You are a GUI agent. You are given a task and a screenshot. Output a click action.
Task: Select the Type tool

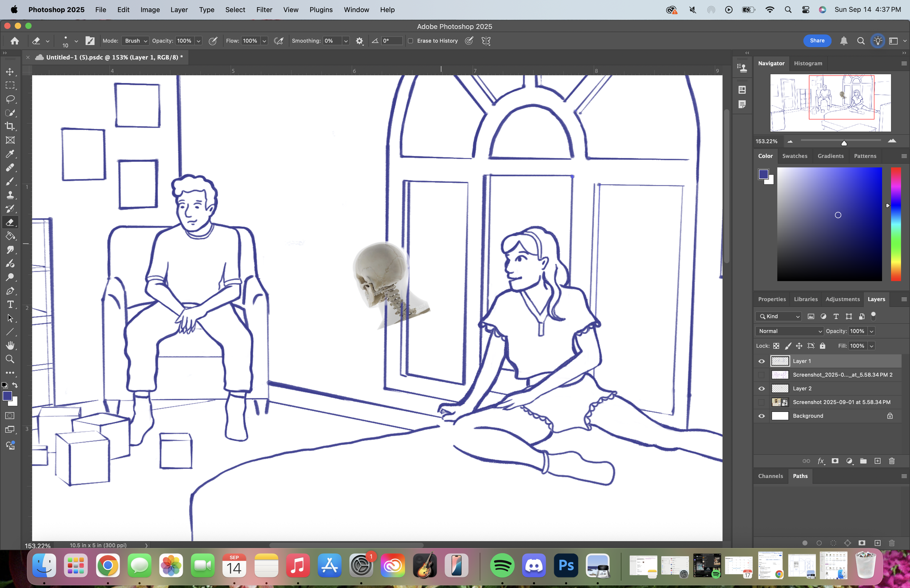pos(10,305)
